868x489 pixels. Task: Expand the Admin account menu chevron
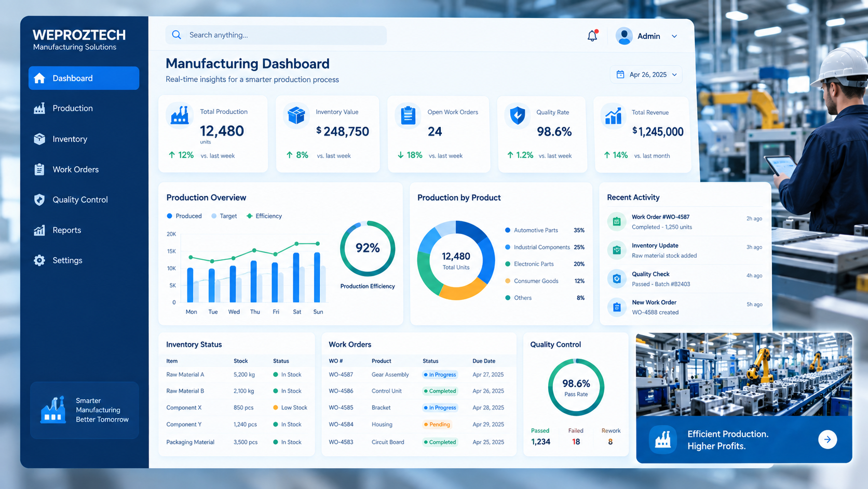tap(674, 36)
